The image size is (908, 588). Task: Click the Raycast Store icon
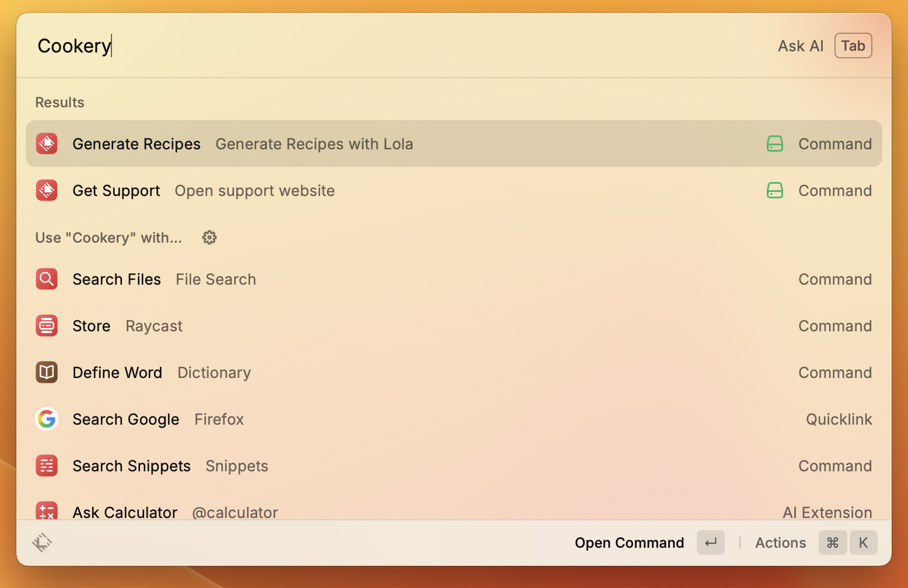(47, 325)
